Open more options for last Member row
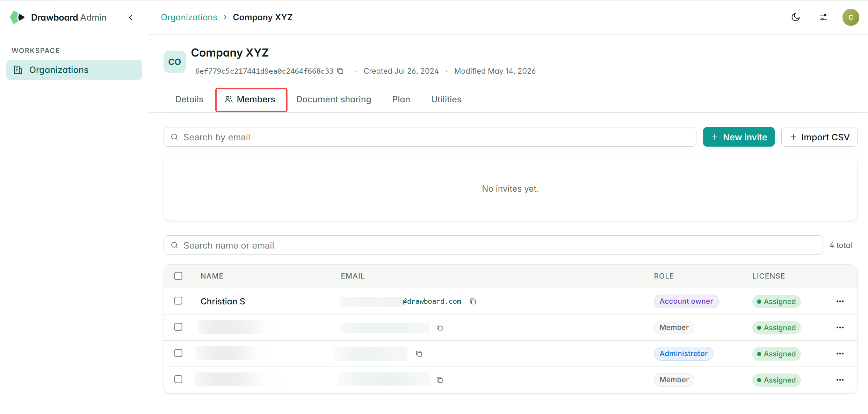The width and height of the screenshot is (868, 414). pos(840,380)
